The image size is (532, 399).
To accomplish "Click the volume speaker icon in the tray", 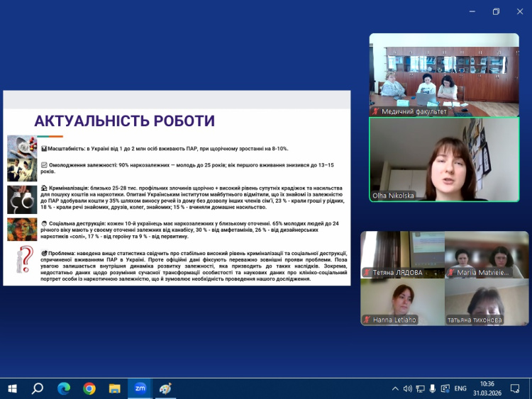I will click(408, 388).
